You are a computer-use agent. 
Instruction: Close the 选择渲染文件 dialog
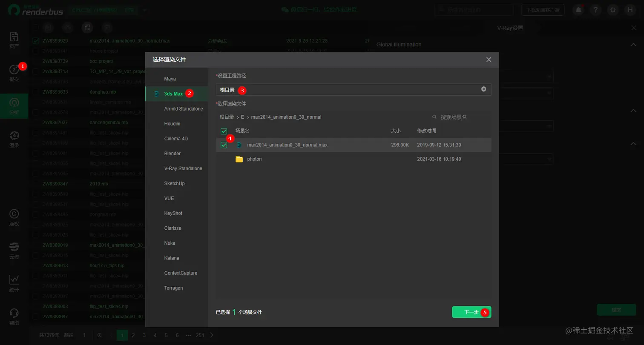click(489, 60)
